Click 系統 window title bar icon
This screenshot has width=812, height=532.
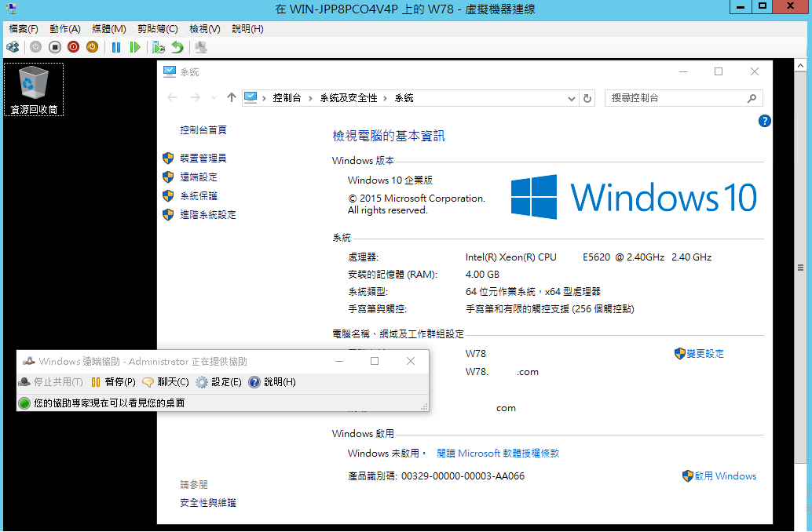[x=170, y=71]
